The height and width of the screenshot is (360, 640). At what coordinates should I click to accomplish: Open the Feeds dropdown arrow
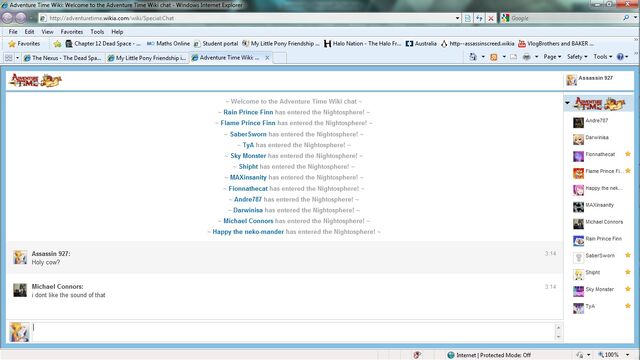(504, 57)
